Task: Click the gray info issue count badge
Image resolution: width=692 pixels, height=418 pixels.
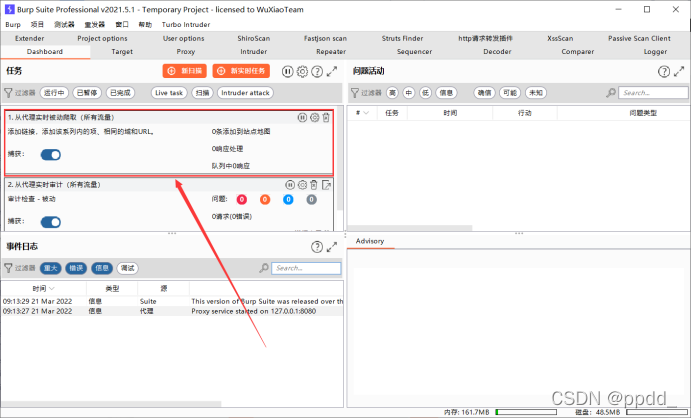Action: [x=312, y=200]
